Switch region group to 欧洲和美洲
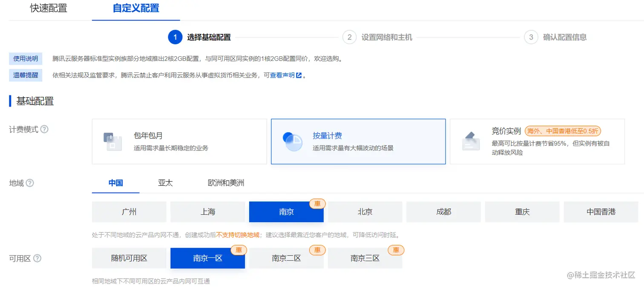The image size is (644, 288). coord(226,183)
